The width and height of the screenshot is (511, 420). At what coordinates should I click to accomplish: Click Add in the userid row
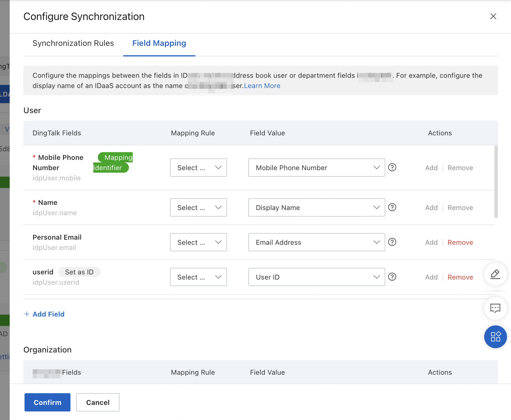pyautogui.click(x=431, y=277)
